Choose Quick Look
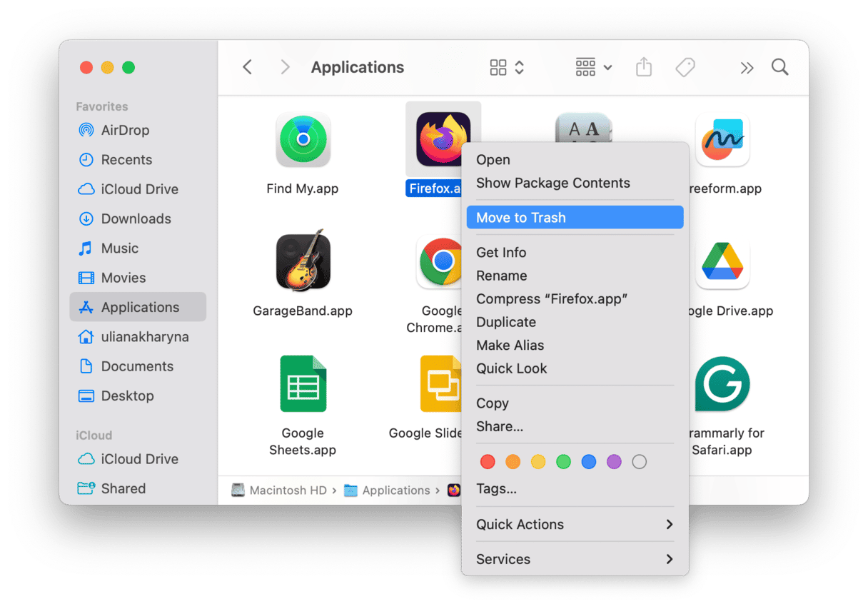The width and height of the screenshot is (868, 604). pos(575,368)
